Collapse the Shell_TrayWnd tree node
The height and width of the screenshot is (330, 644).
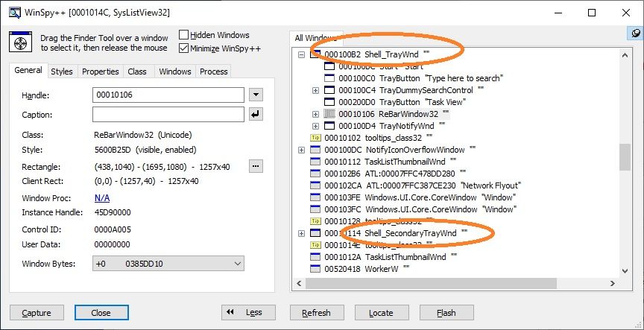tap(301, 54)
